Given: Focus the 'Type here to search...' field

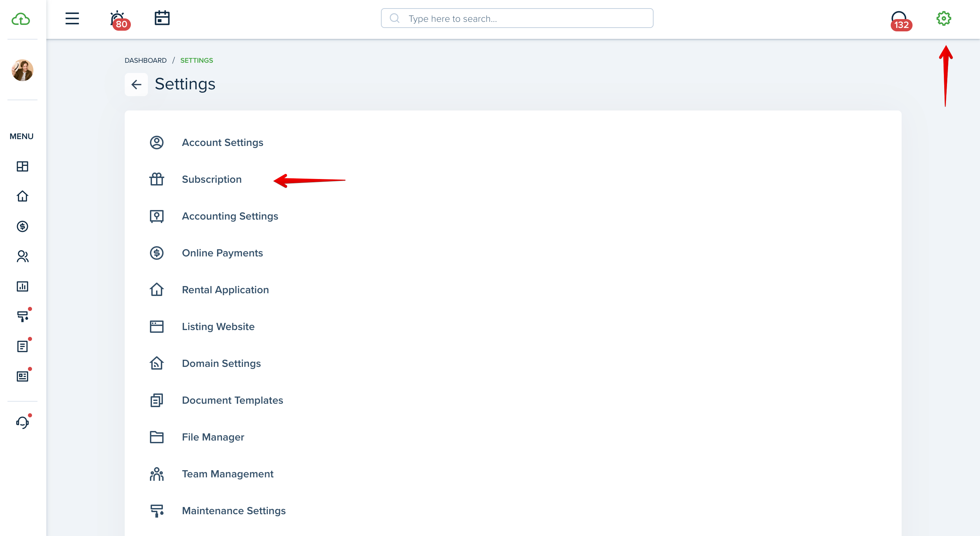Looking at the screenshot, I should click(517, 18).
